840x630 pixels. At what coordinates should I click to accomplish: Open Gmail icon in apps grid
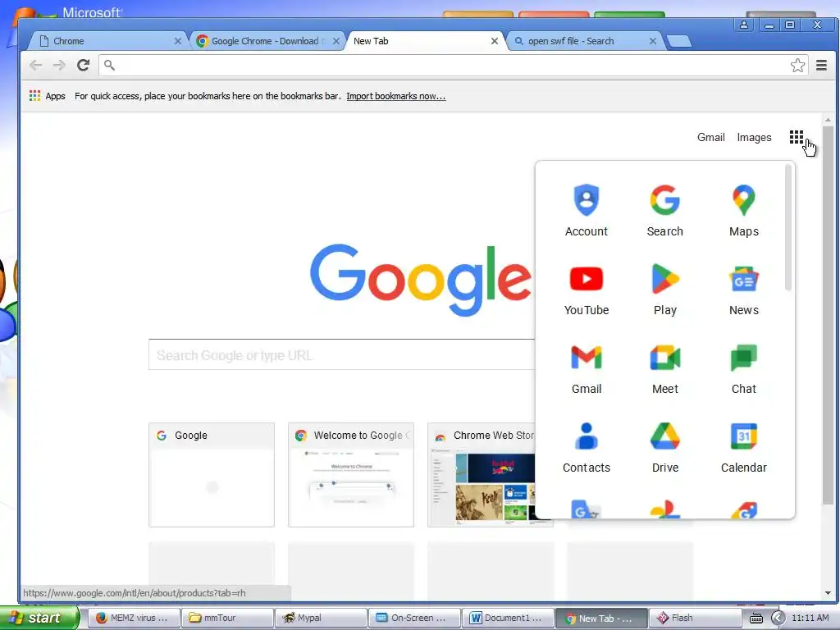tap(586, 368)
